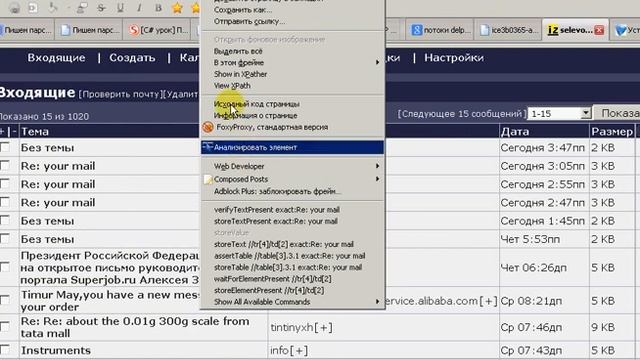Select Анализировать элемент menu entry
The image size is (640, 360).
pyautogui.click(x=292, y=147)
